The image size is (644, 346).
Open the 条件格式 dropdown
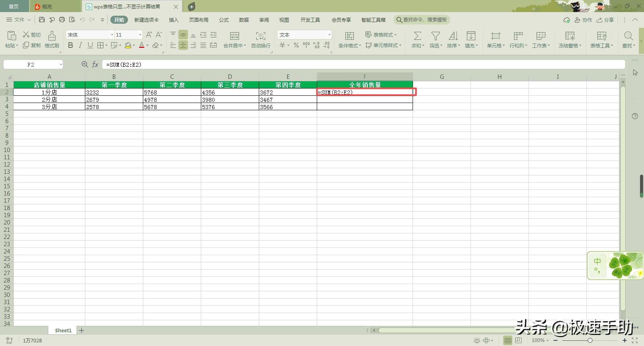pos(349,39)
